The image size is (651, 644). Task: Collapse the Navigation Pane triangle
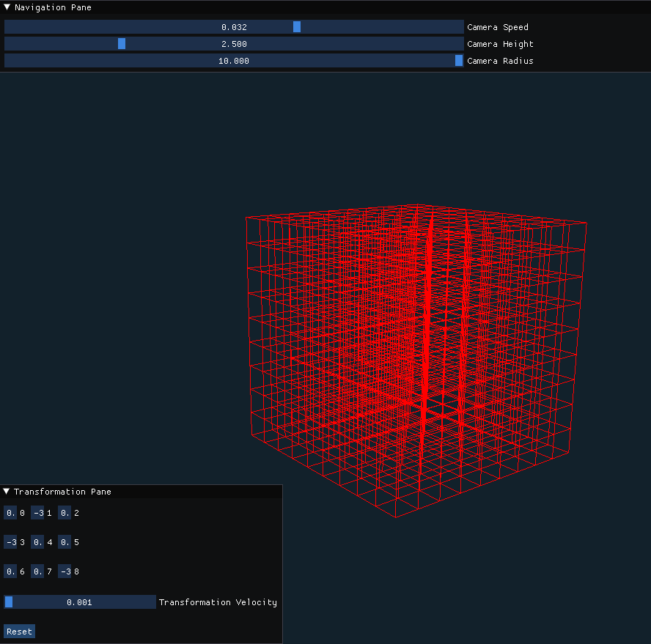pos(7,7)
